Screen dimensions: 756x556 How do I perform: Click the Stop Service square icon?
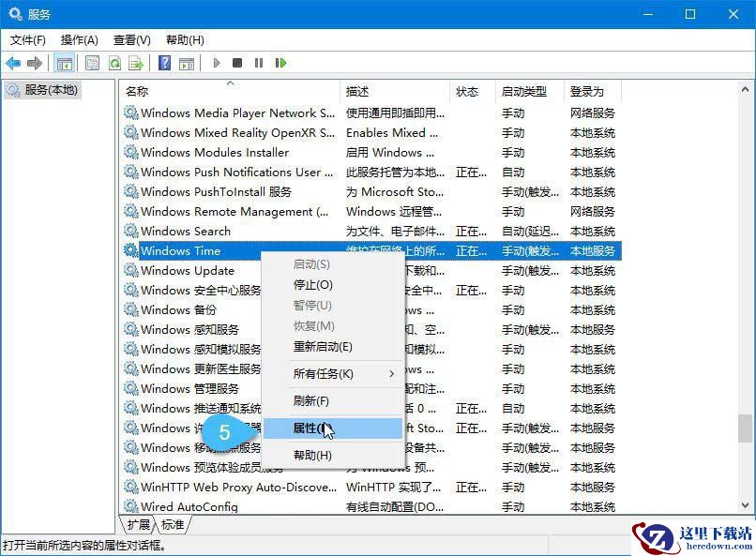pyautogui.click(x=237, y=63)
